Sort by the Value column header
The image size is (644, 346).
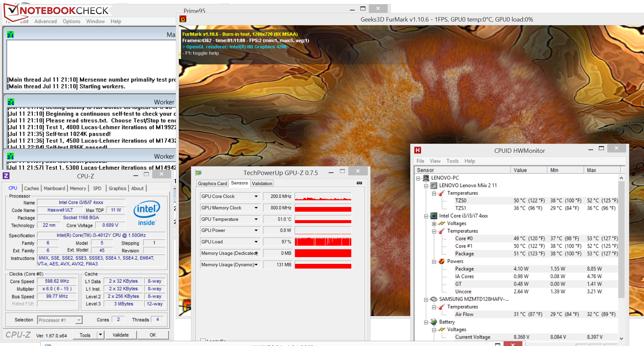[x=529, y=170]
